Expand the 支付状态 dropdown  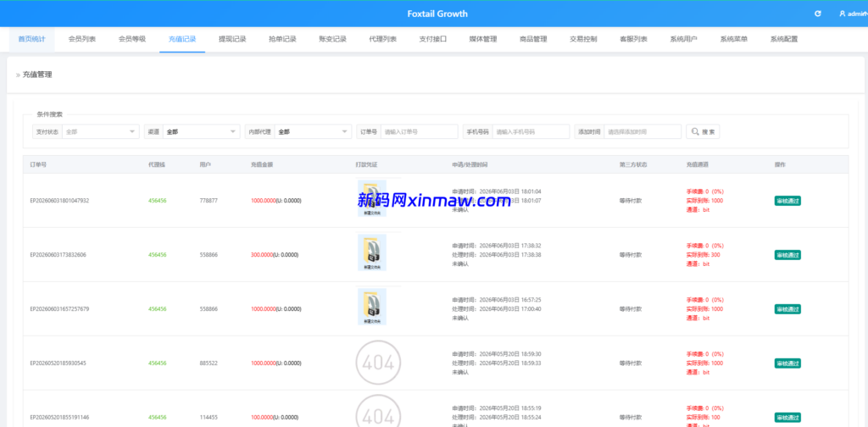tap(100, 131)
